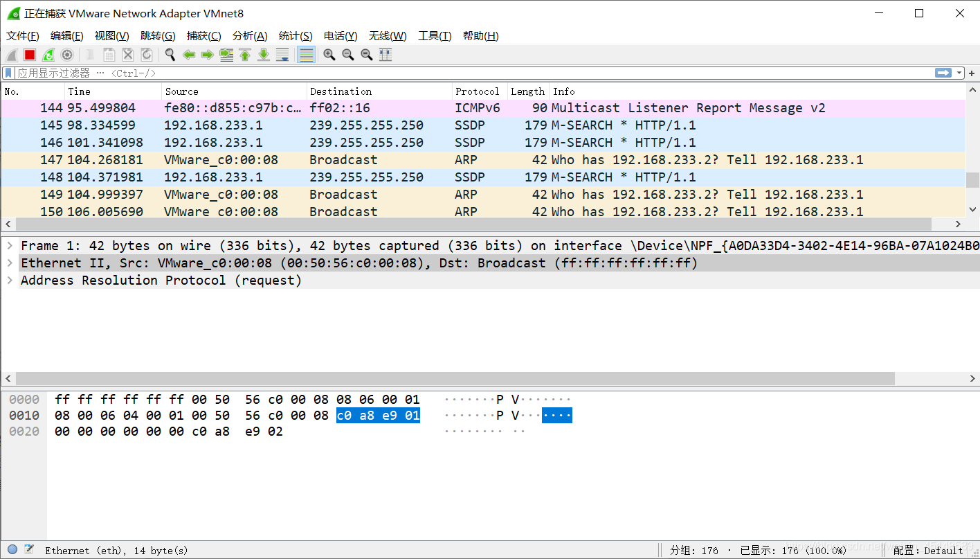This screenshot has height=559, width=980.
Task: Select packet 149 ARP broadcast row
Action: [x=483, y=195]
